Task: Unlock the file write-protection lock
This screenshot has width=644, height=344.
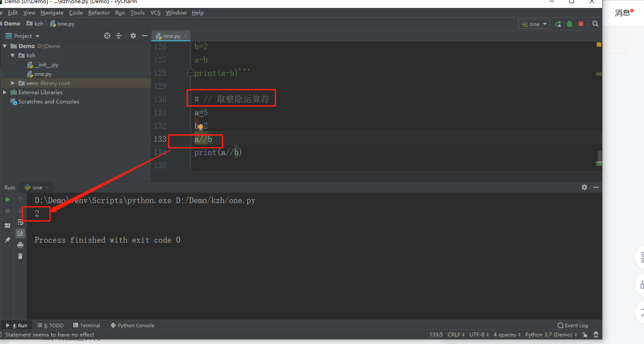Action: coord(584,334)
